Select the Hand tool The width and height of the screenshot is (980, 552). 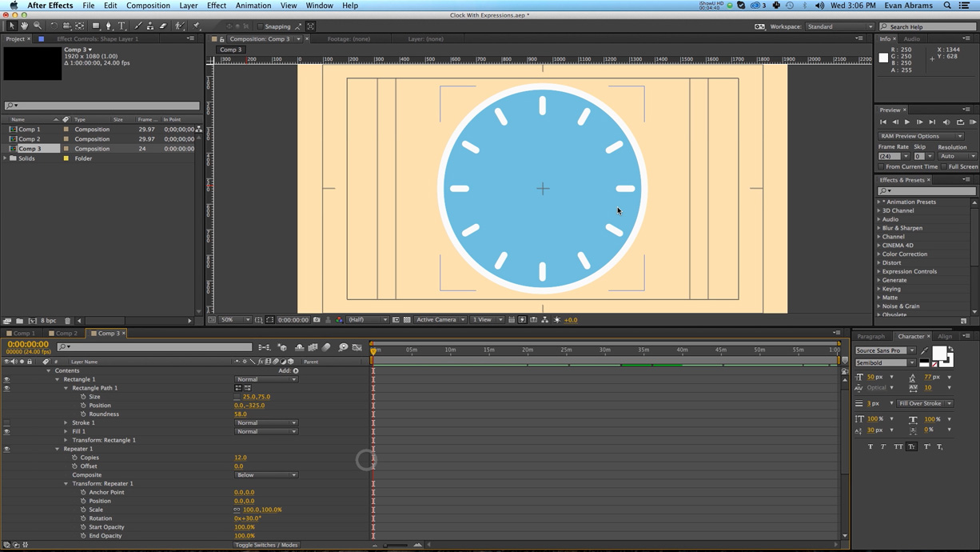pos(24,25)
